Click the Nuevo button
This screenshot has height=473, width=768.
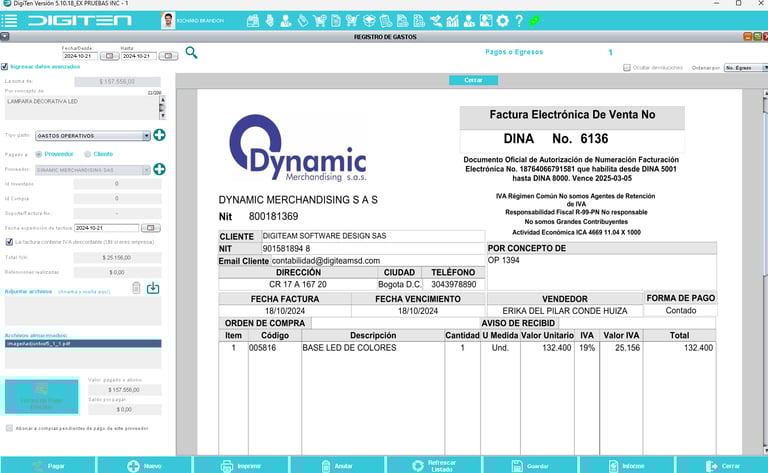(144, 466)
